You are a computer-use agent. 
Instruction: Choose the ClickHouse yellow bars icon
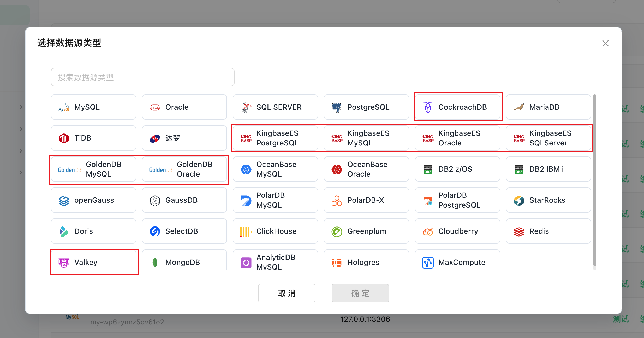pyautogui.click(x=246, y=231)
